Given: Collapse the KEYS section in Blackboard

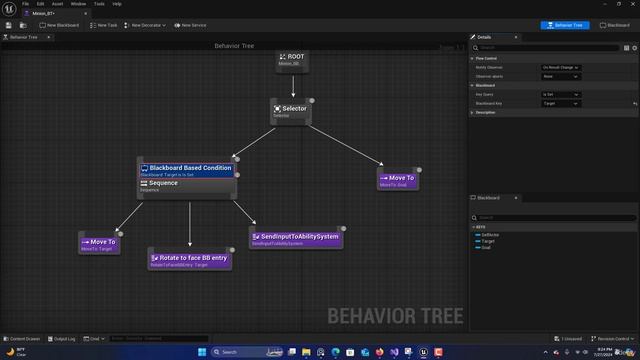Looking at the screenshot, I should (473, 227).
